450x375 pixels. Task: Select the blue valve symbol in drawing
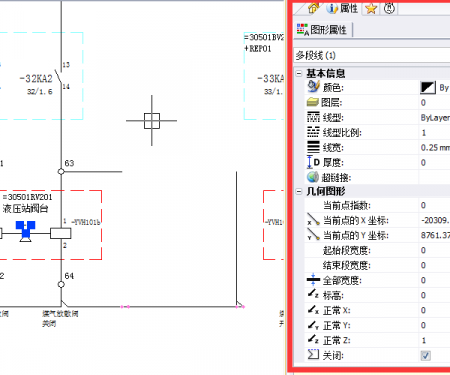[x=26, y=231]
